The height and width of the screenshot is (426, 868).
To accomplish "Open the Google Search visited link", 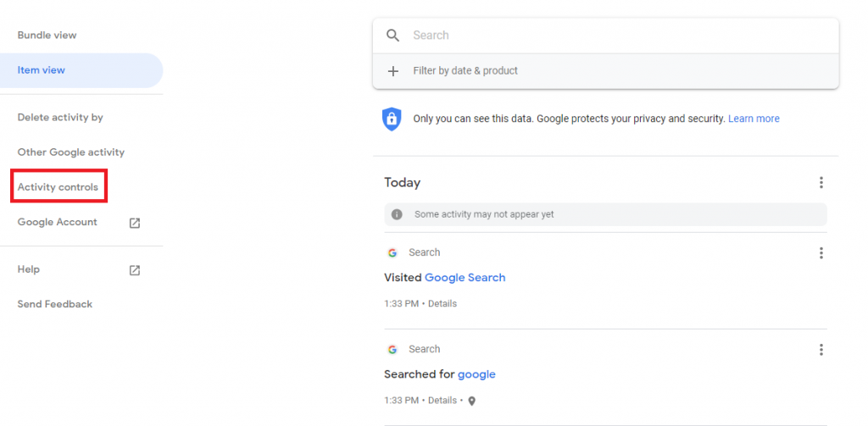I will [465, 277].
